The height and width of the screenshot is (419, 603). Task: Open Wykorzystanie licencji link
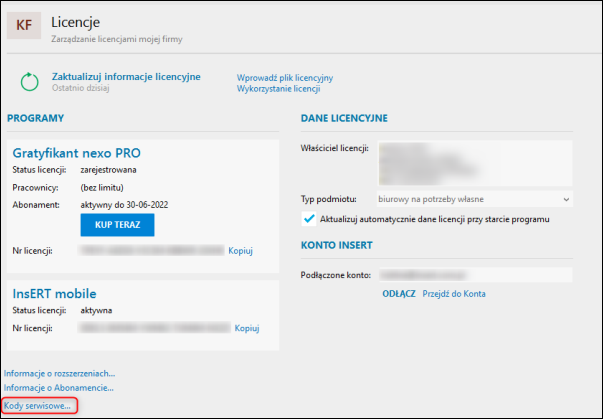click(x=278, y=89)
